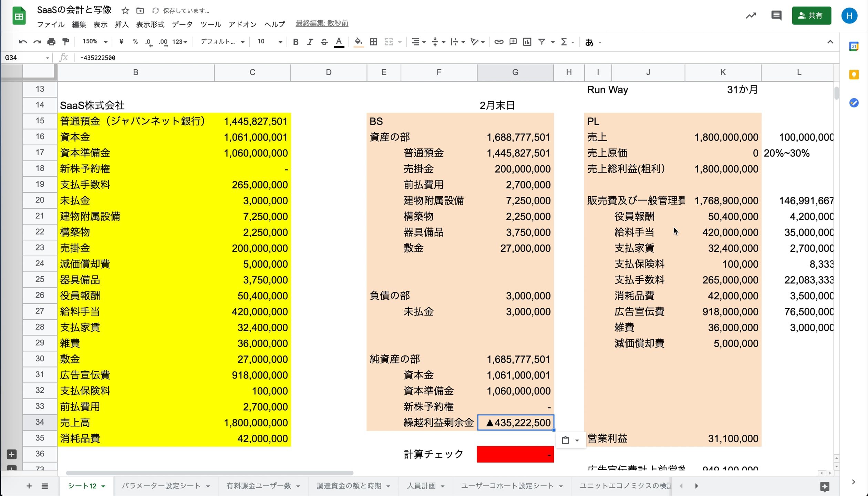Open the comment history icon

click(x=776, y=15)
